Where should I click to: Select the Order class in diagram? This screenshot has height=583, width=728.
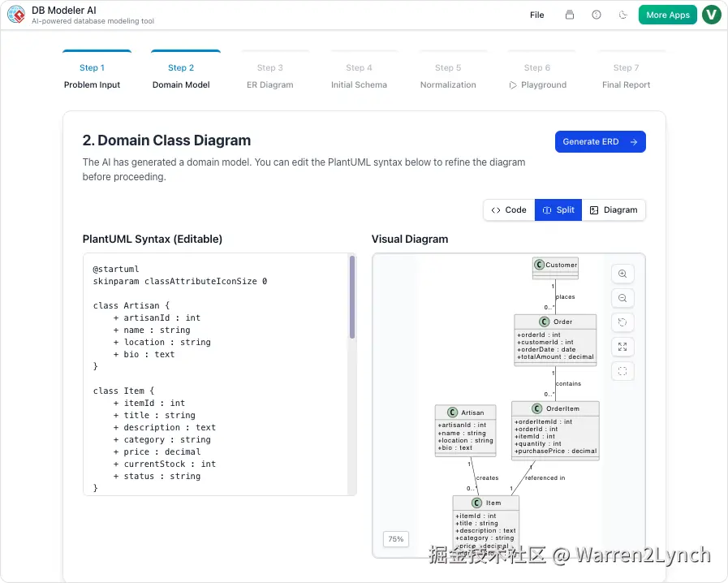pos(555,340)
